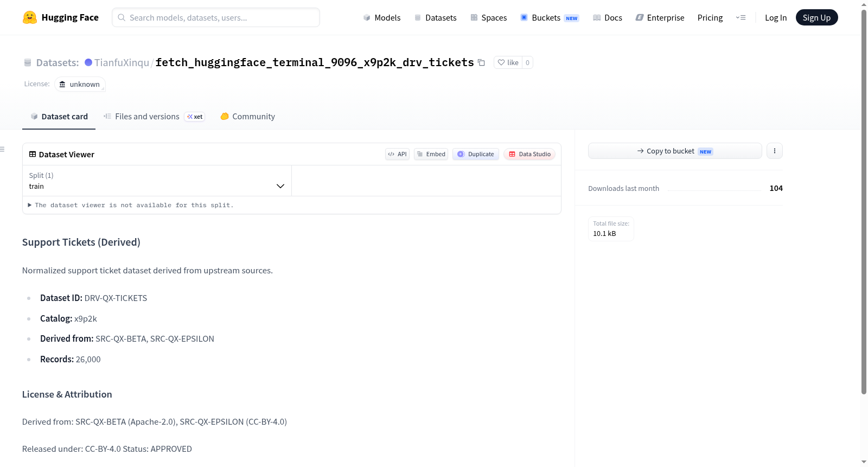868x467 pixels.
Task: Open the Pricing page
Action: [x=710, y=17]
